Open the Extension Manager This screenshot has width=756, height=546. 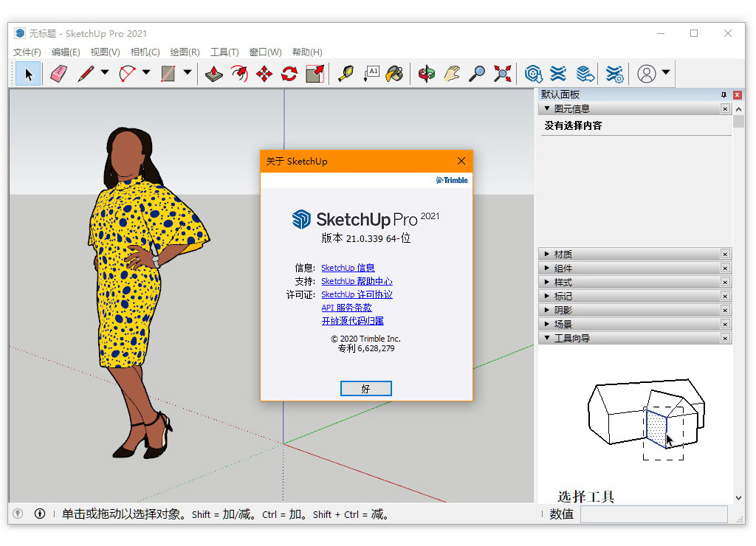click(615, 74)
